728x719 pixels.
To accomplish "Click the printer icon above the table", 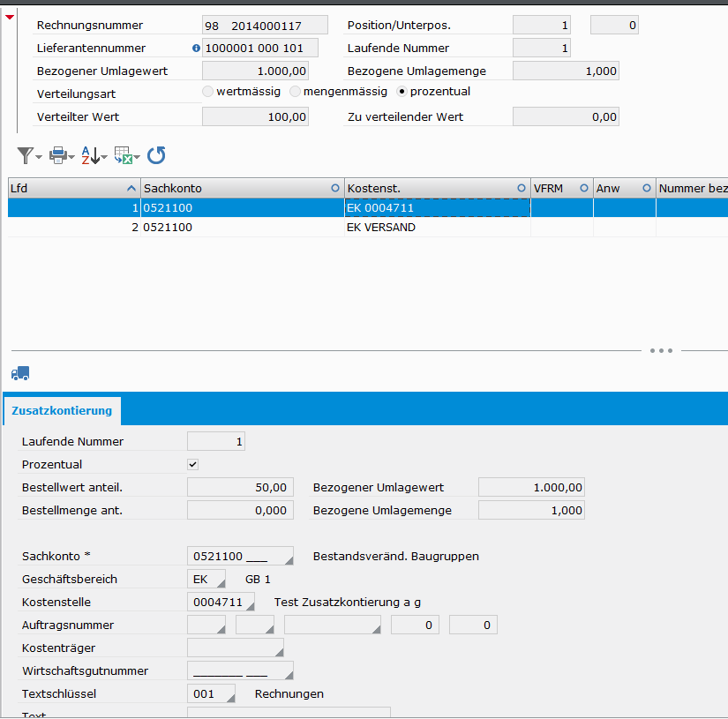I will click(x=58, y=155).
